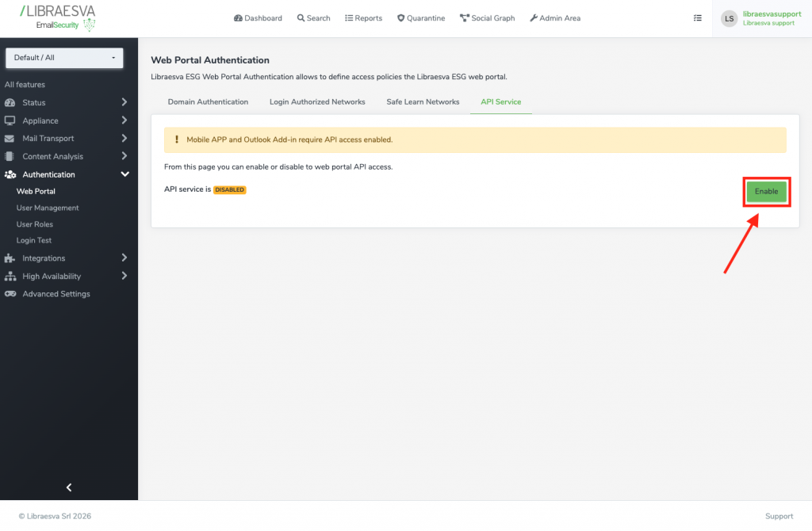This screenshot has width=812, height=531.
Task: Click the Libraesva Email Security logo
Action: (57, 18)
